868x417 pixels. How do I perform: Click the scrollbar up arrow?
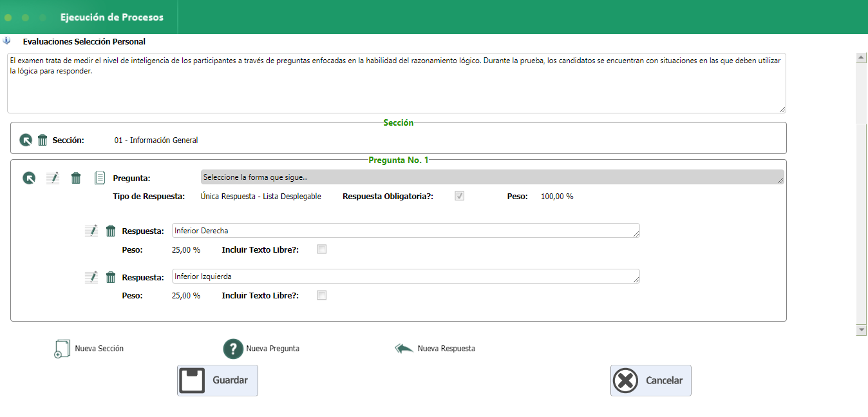coord(862,57)
